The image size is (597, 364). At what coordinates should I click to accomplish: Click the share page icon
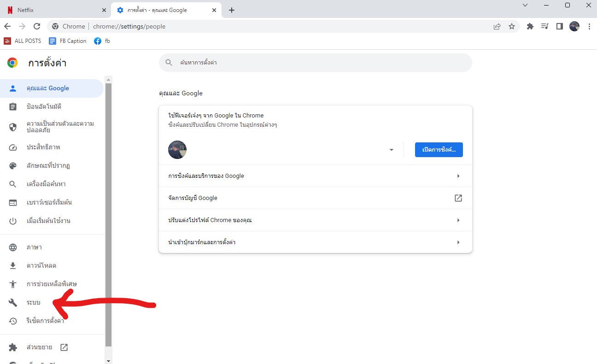[497, 27]
